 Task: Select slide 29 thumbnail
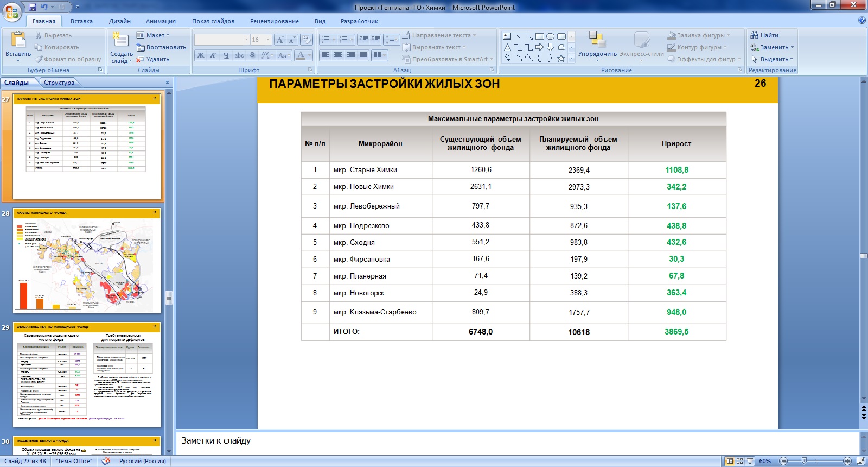pos(87,375)
